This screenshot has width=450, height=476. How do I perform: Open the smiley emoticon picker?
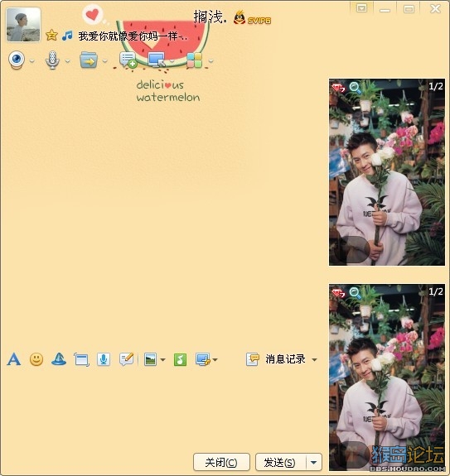click(36, 360)
